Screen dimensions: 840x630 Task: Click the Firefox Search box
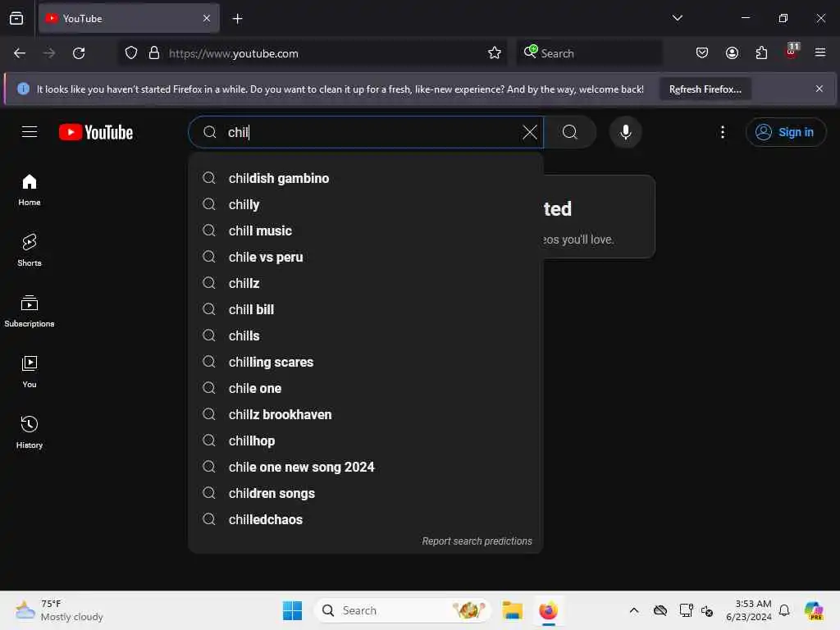coord(589,53)
